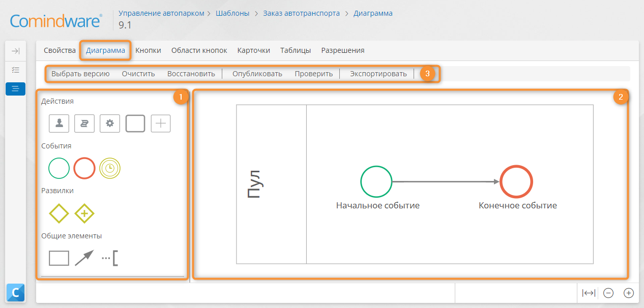Viewport: 644px width, 308px height.
Task: Open the Свойства tab
Action: click(x=60, y=50)
